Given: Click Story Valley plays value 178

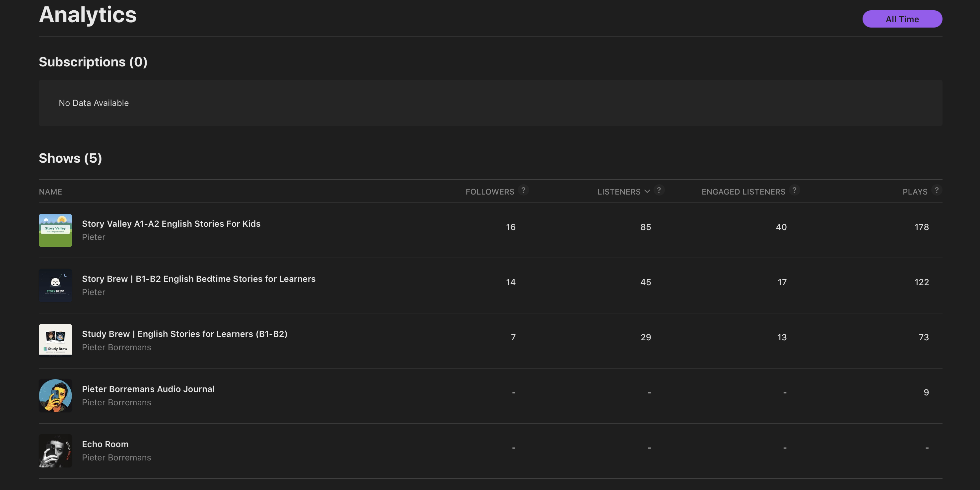Looking at the screenshot, I should (921, 227).
